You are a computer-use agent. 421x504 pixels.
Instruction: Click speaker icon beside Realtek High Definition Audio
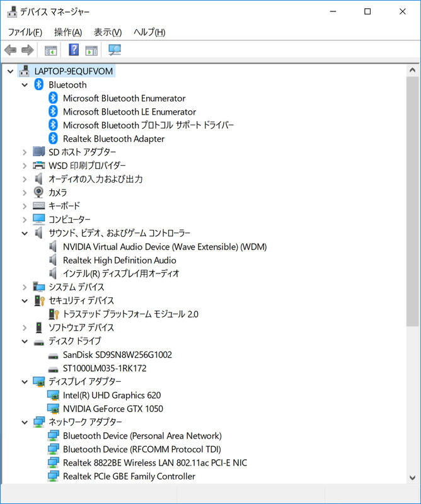[53, 260]
